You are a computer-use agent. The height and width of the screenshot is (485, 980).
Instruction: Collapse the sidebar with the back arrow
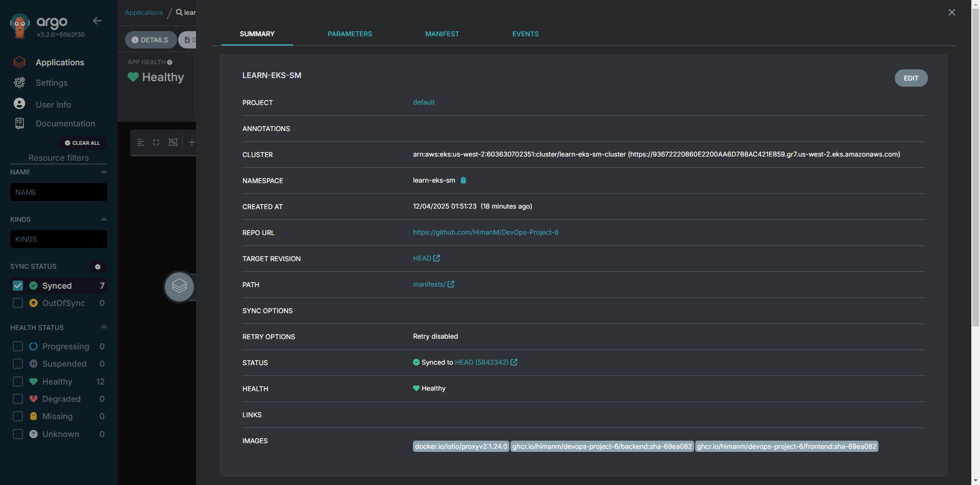pyautogui.click(x=97, y=21)
